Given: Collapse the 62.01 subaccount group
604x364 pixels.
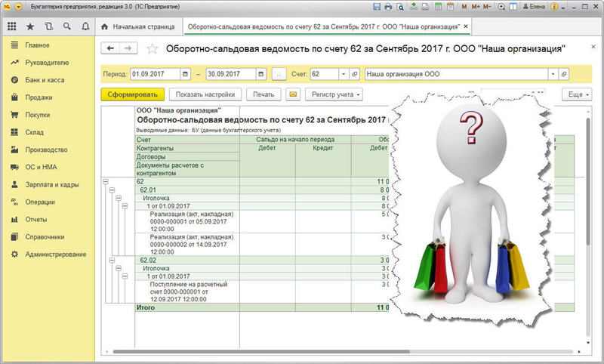Looking at the screenshot, I should [112, 190].
